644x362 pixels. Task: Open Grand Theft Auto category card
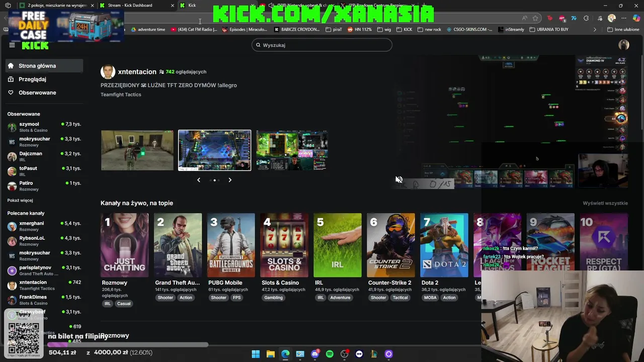[x=178, y=245]
